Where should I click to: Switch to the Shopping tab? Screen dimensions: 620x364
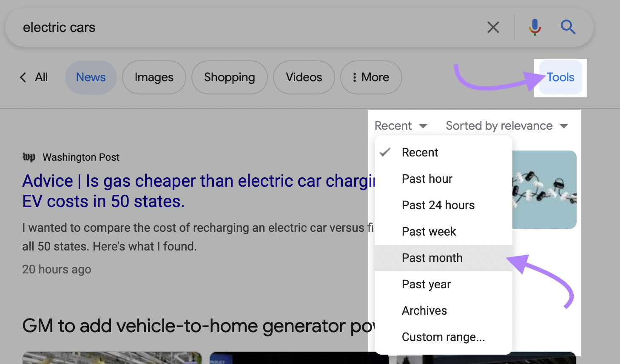[229, 77]
